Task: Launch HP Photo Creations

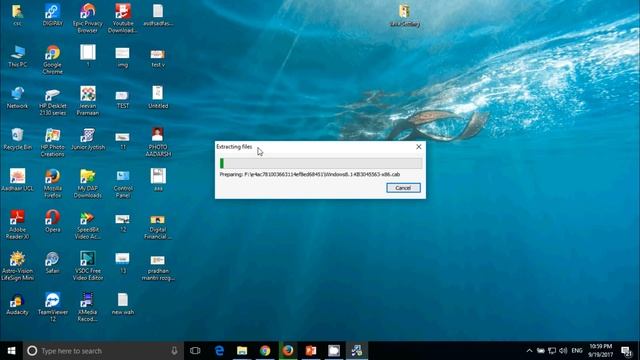Action: point(53,142)
